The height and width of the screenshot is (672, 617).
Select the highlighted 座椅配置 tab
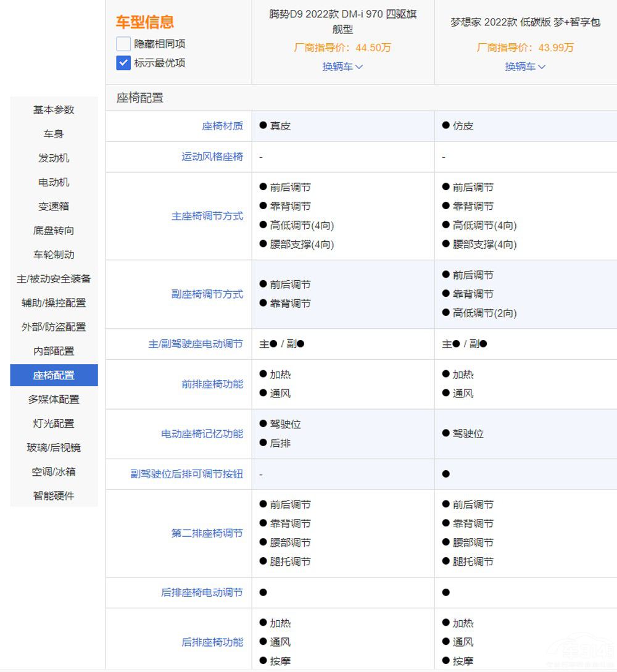54,375
